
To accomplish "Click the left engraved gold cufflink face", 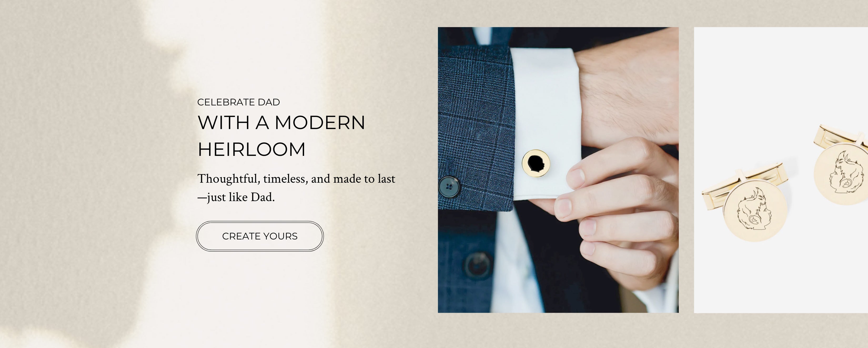I will (x=755, y=211).
